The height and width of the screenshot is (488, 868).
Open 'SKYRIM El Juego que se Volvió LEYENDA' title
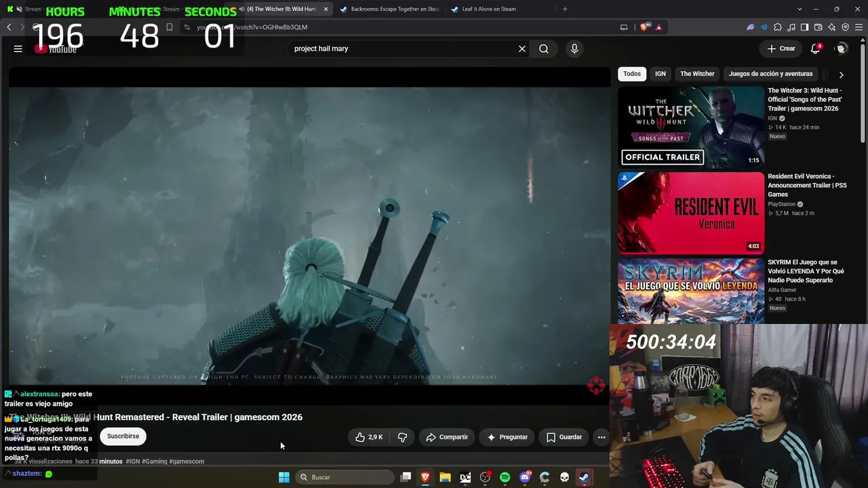[806, 271]
